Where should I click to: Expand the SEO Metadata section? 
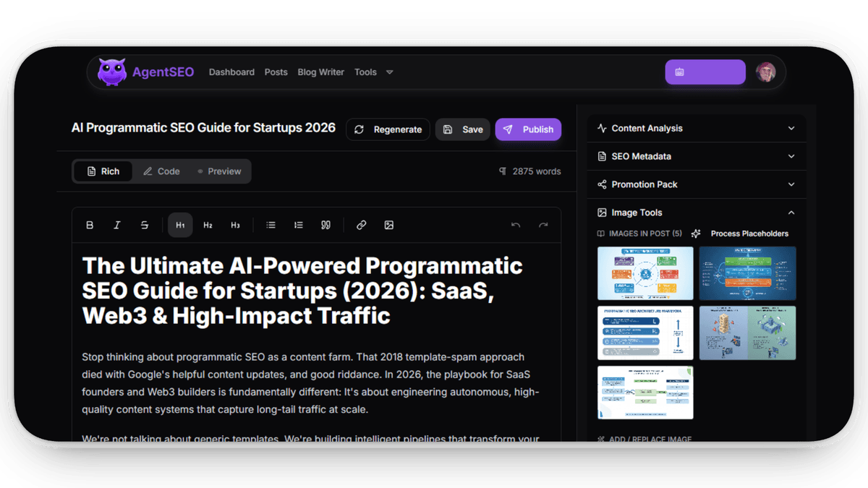(x=696, y=157)
